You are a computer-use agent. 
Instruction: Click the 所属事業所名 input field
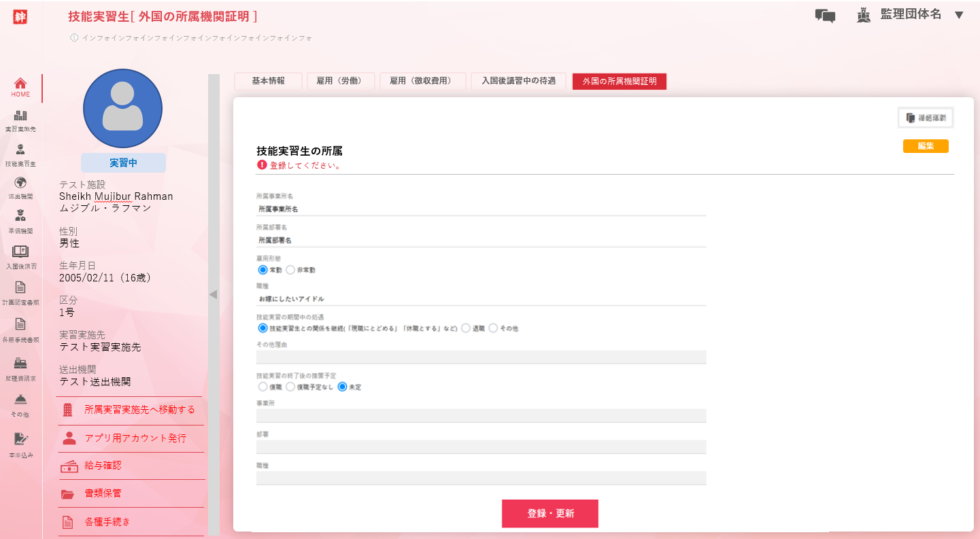(x=480, y=209)
